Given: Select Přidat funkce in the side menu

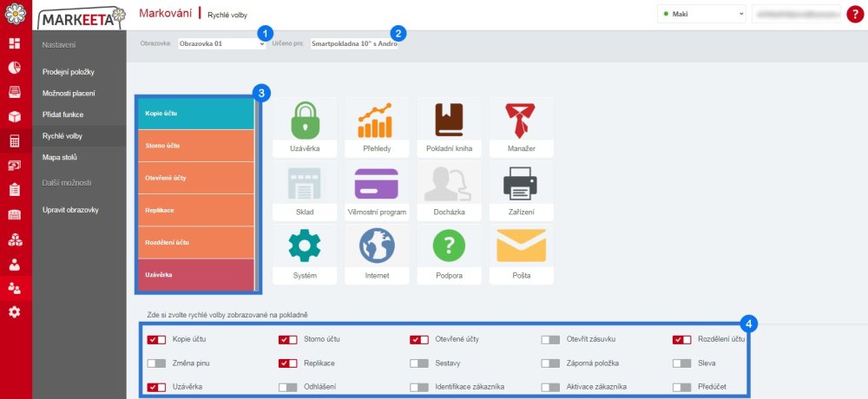Looking at the screenshot, I should [x=63, y=114].
